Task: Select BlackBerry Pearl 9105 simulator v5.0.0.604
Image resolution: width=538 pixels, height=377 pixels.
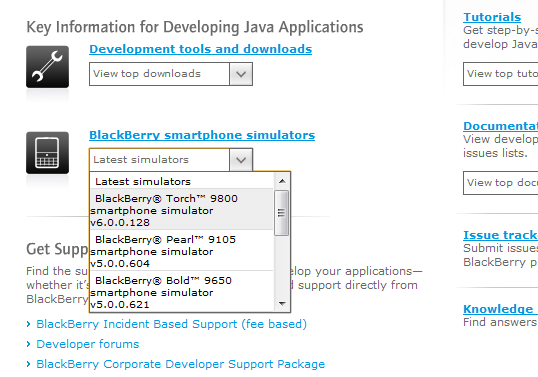Action: pyautogui.click(x=182, y=251)
